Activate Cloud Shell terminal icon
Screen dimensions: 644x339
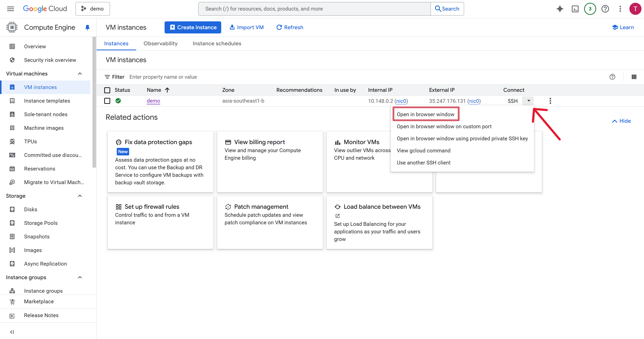tap(575, 9)
